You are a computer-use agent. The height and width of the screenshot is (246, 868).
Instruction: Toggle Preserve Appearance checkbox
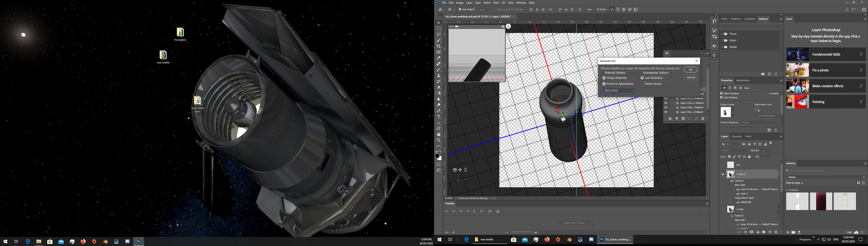click(x=604, y=84)
